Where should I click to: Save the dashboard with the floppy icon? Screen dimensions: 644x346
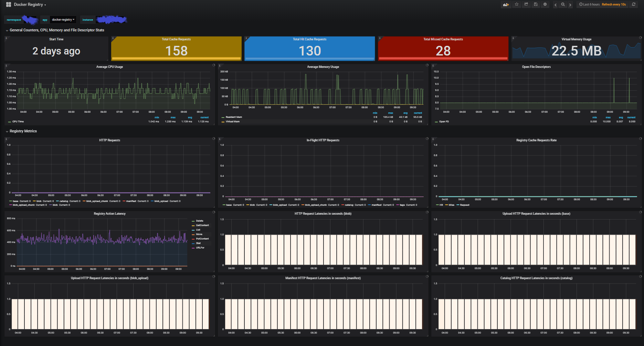point(536,4)
